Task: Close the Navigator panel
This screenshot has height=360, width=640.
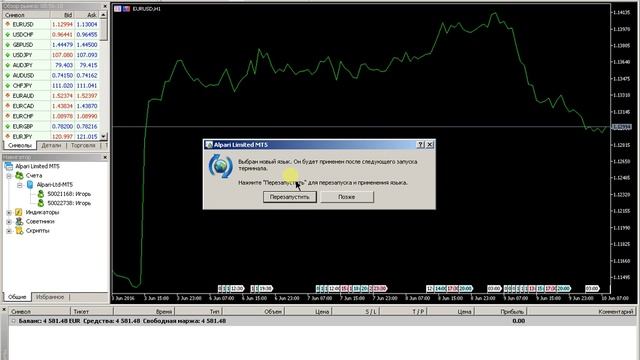Action: (x=105, y=157)
